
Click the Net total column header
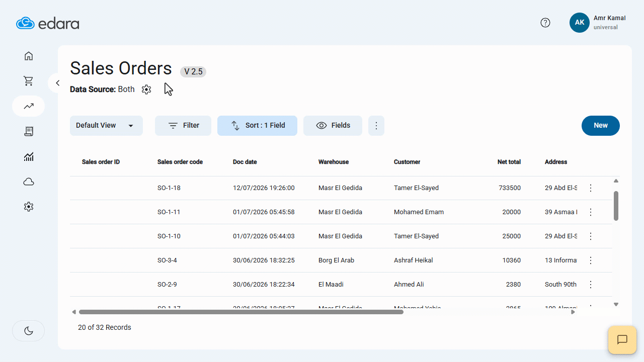point(509,162)
